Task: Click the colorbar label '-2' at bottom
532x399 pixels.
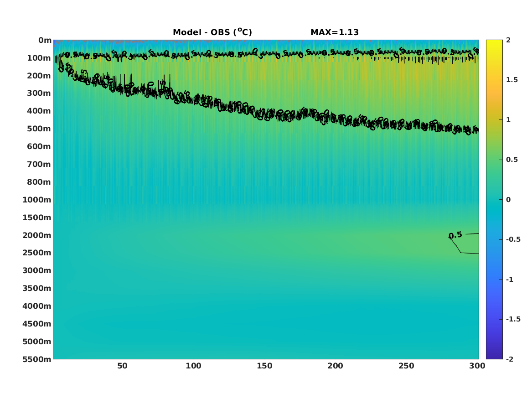Action: click(510, 359)
